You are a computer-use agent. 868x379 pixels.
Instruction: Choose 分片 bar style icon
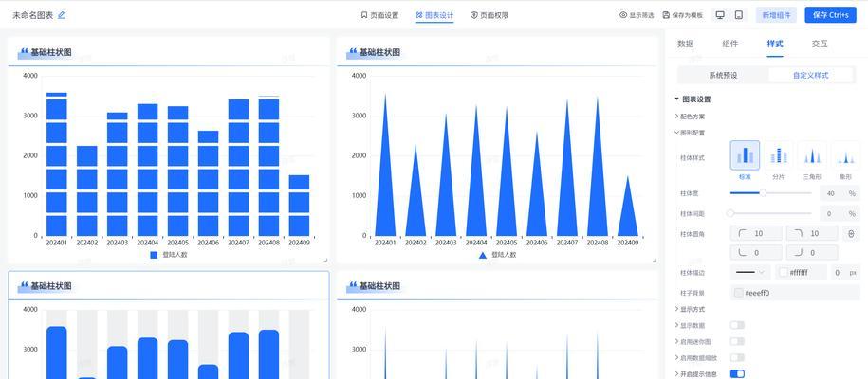tap(778, 155)
